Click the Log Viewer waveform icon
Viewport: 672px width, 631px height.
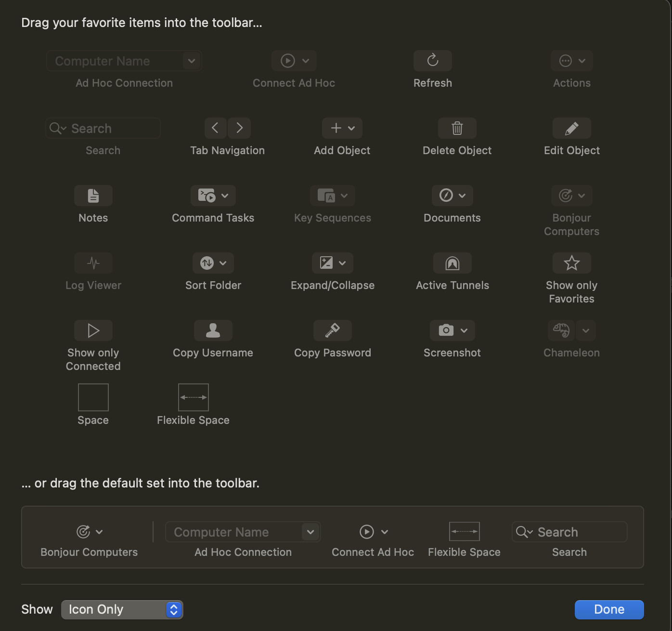tap(93, 263)
